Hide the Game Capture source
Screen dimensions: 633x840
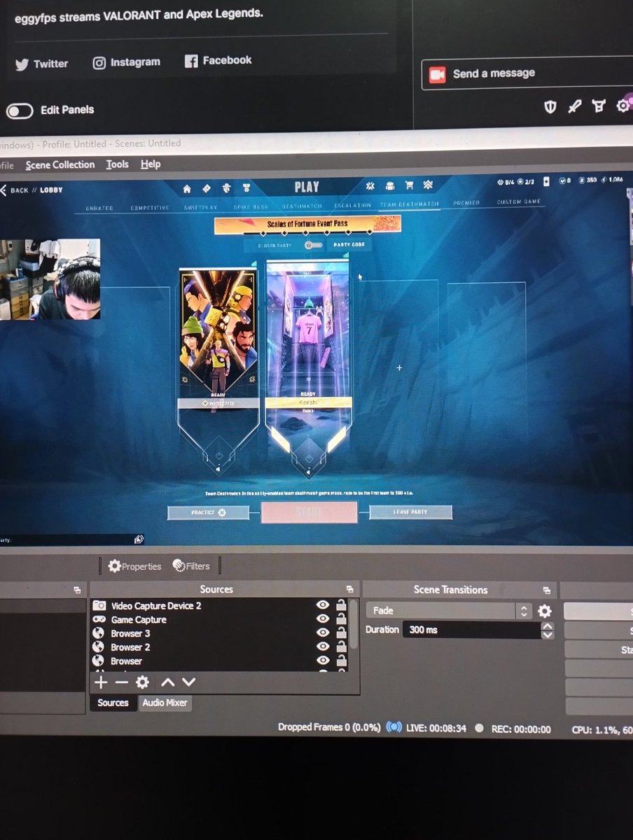(323, 619)
